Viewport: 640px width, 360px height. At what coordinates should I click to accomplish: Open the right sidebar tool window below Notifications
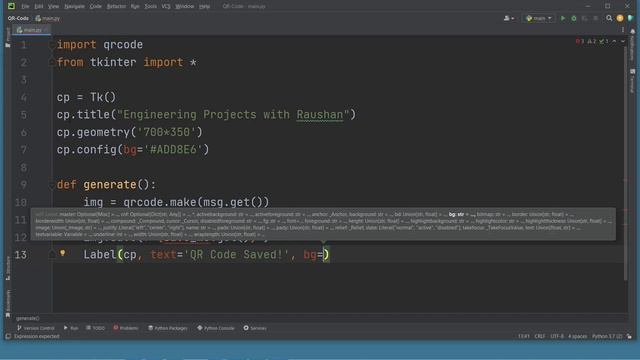[x=633, y=81]
